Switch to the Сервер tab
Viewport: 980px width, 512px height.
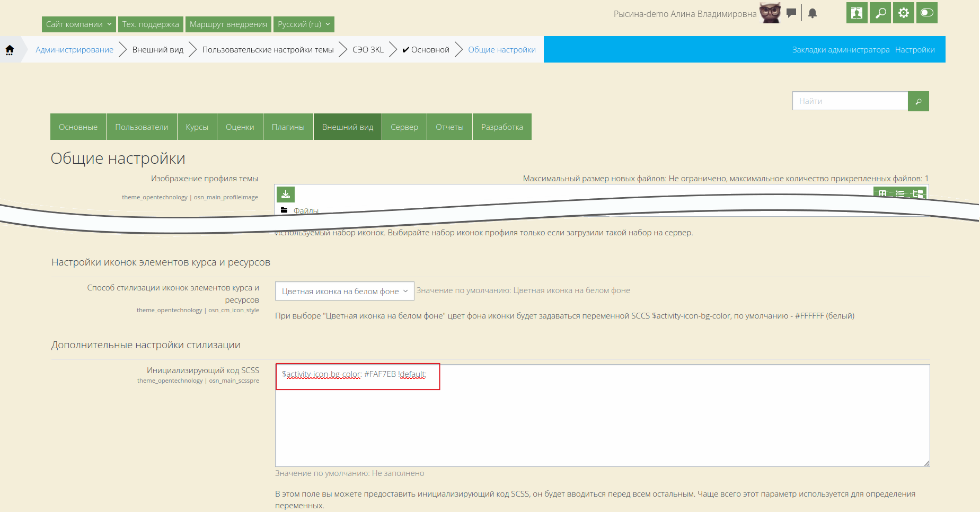(404, 127)
